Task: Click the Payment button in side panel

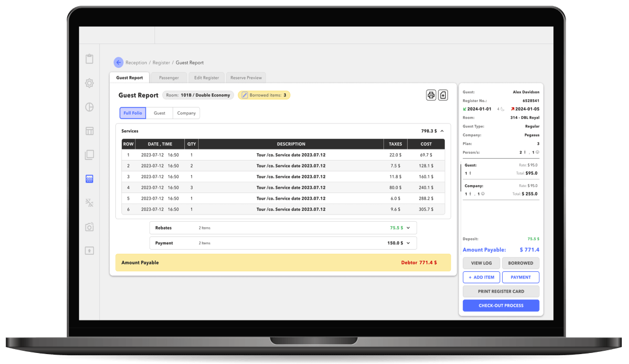Action: (521, 277)
